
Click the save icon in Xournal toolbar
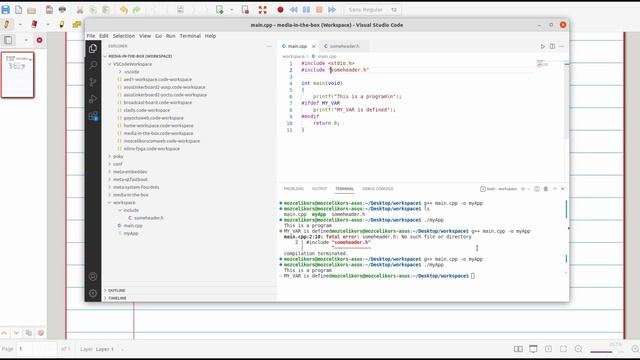point(6,9)
